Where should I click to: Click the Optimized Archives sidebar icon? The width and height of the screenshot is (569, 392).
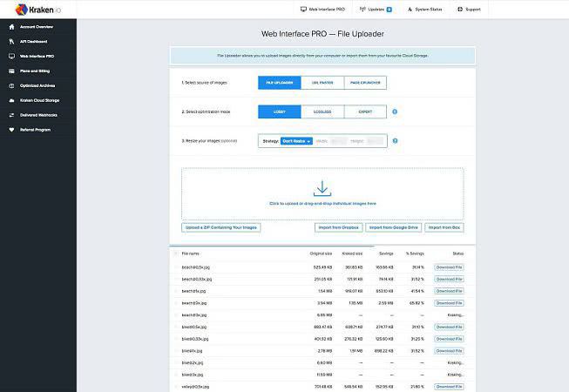click(11, 85)
